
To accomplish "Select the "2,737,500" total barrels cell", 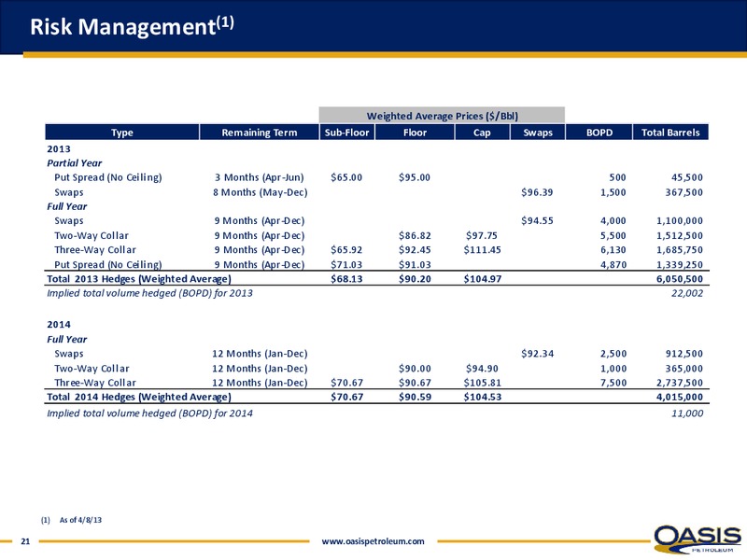I will 680,383.
